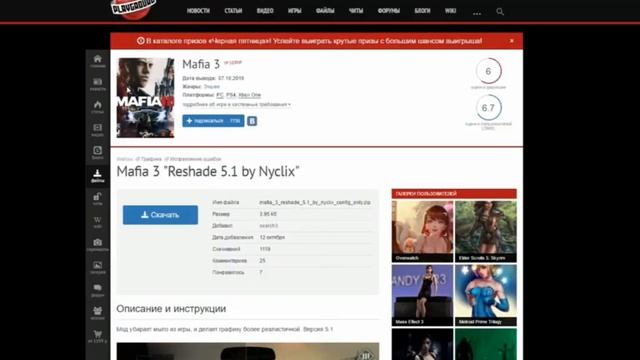Open the Overwatch gallery thumbnail
640x360 pixels.
pos(422,231)
